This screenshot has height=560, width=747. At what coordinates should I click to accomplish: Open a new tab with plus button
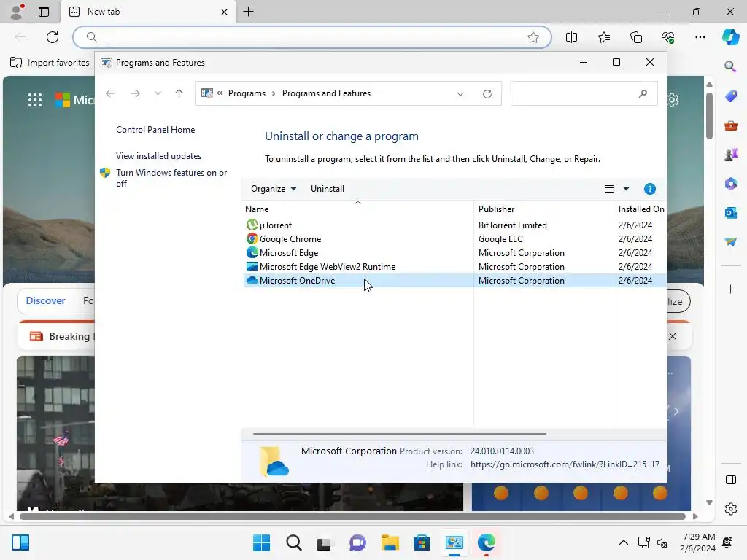(x=248, y=12)
